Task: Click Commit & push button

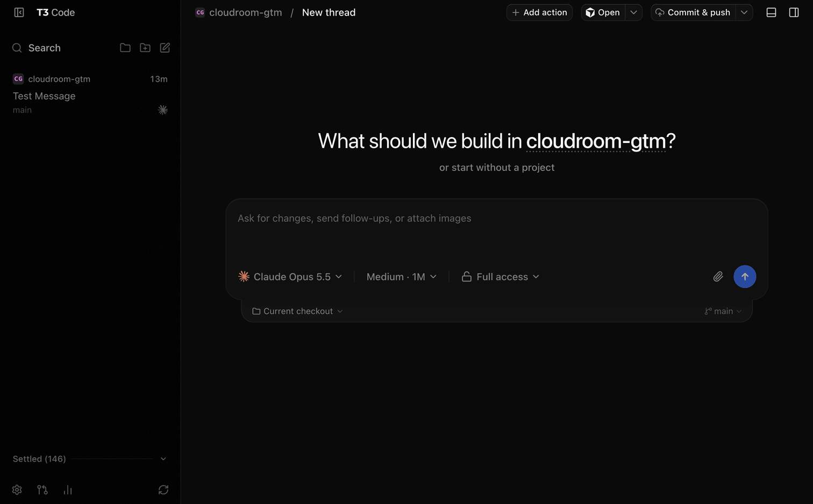Action: coord(693,12)
